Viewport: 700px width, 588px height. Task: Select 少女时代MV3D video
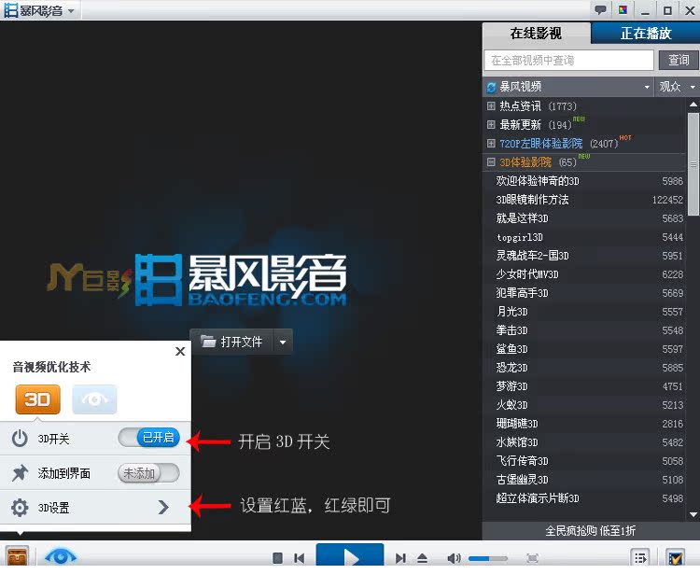[x=584, y=274]
